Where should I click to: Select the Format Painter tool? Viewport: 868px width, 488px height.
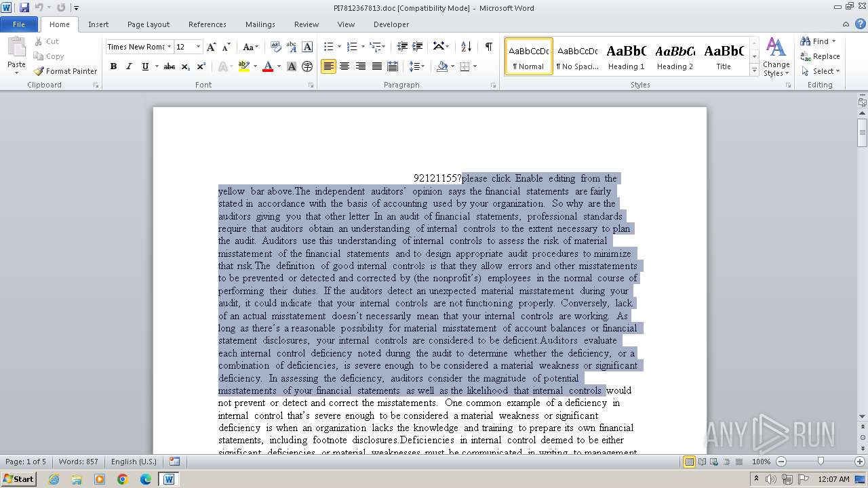tap(65, 71)
